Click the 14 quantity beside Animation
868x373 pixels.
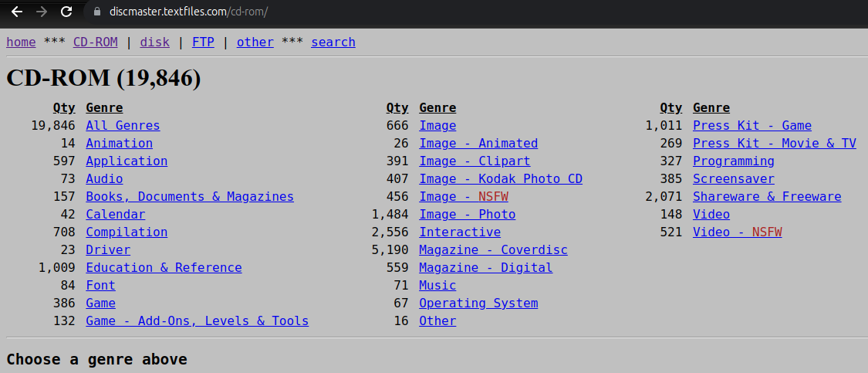(68, 144)
